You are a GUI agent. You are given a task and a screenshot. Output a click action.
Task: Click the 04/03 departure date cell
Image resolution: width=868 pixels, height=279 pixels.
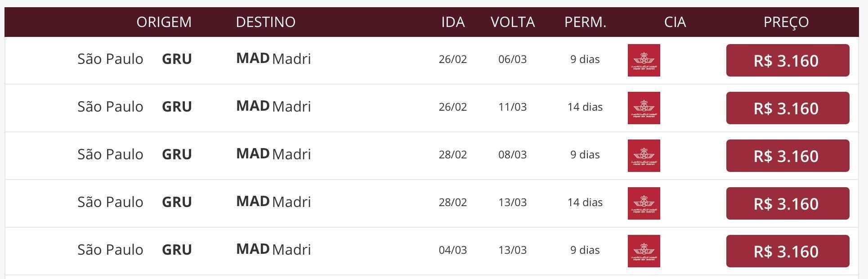pos(453,250)
